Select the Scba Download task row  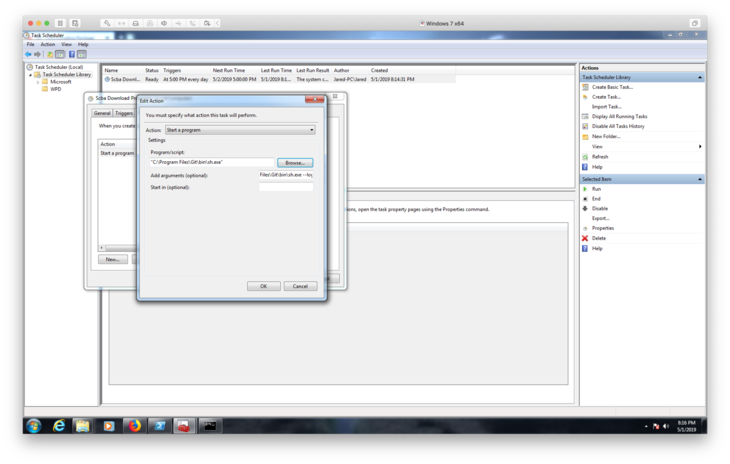click(x=278, y=80)
